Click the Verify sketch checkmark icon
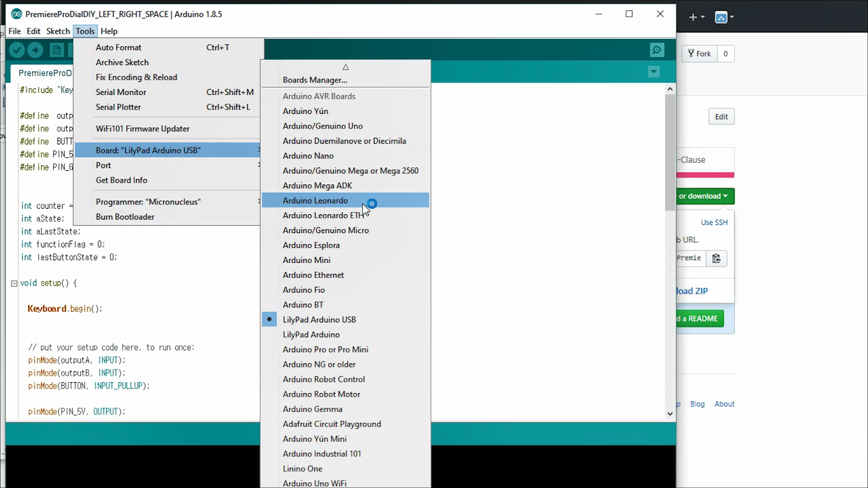Viewport: 868px width, 488px height. click(x=17, y=50)
